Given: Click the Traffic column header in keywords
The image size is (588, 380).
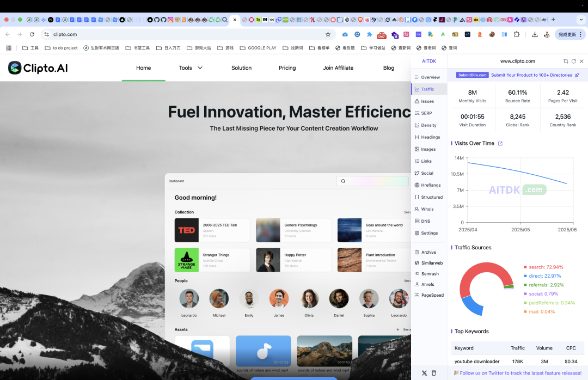Looking at the screenshot, I should point(518,348).
